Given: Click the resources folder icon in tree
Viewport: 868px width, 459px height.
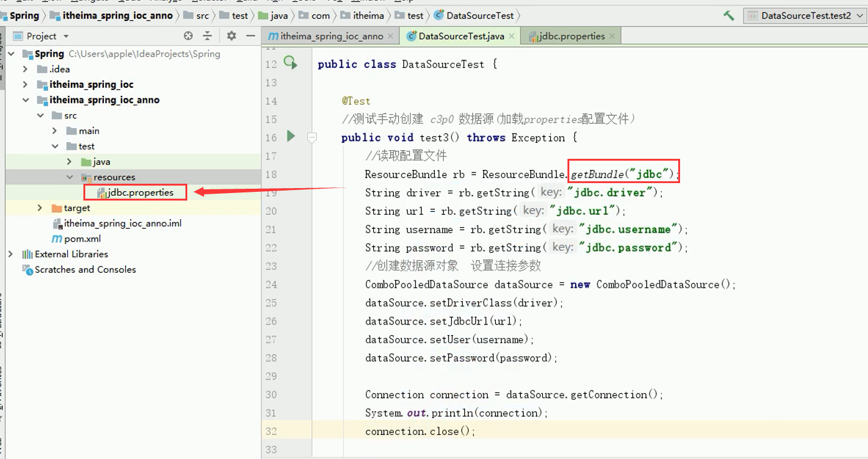Looking at the screenshot, I should pyautogui.click(x=86, y=177).
